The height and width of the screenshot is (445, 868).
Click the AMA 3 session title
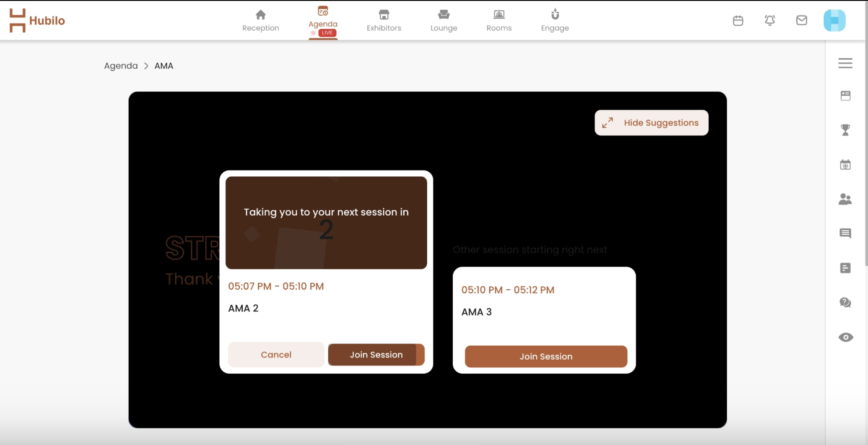tap(476, 312)
